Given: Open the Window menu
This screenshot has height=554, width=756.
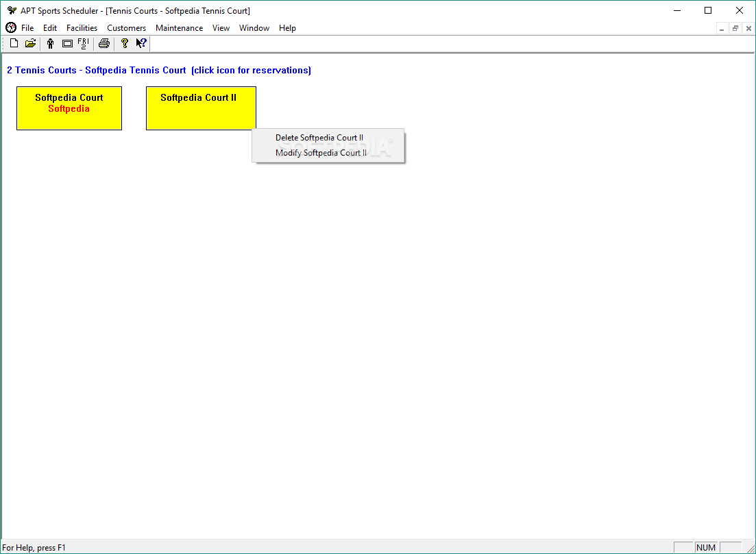Looking at the screenshot, I should point(254,28).
